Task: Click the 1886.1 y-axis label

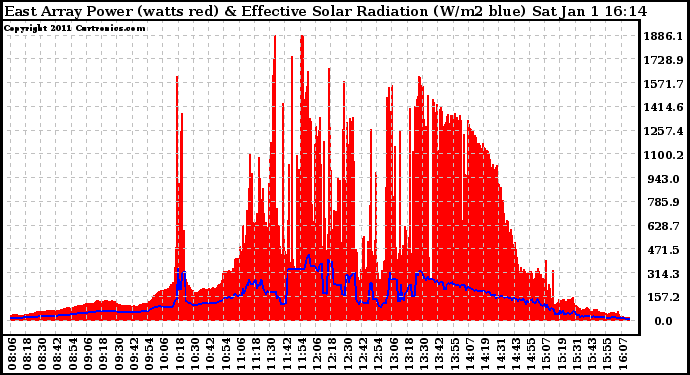Action: tap(663, 36)
